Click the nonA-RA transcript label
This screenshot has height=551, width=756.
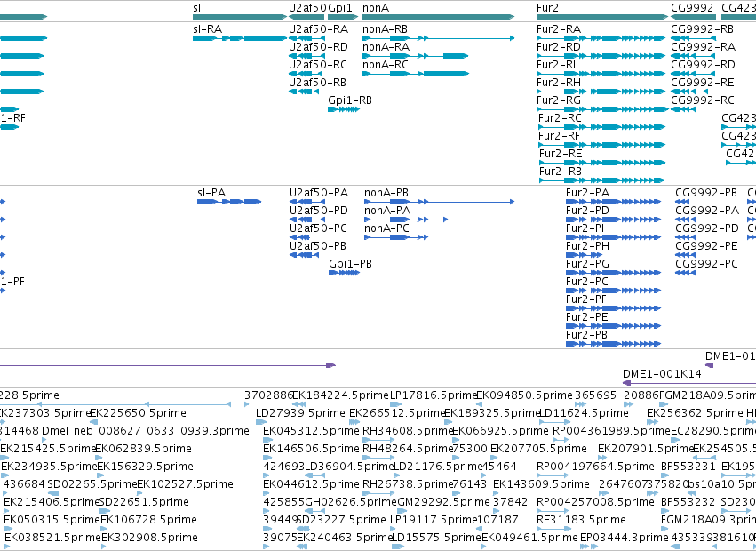pyautogui.click(x=386, y=47)
